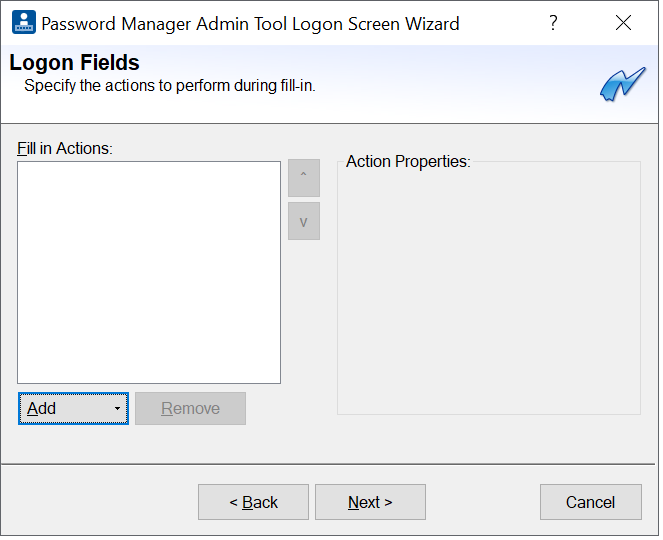This screenshot has height=540, width=663.
Task: Click the separator line above navigation buttons
Action: (330, 464)
